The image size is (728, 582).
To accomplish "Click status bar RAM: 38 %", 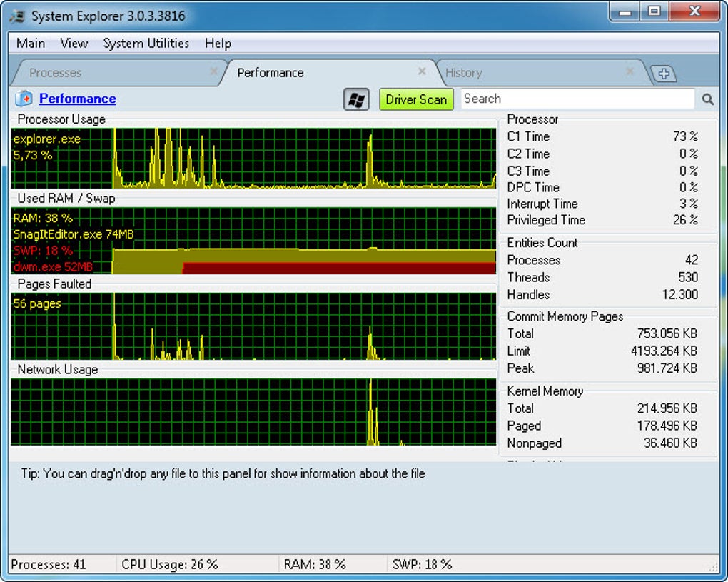I will tap(315, 564).
